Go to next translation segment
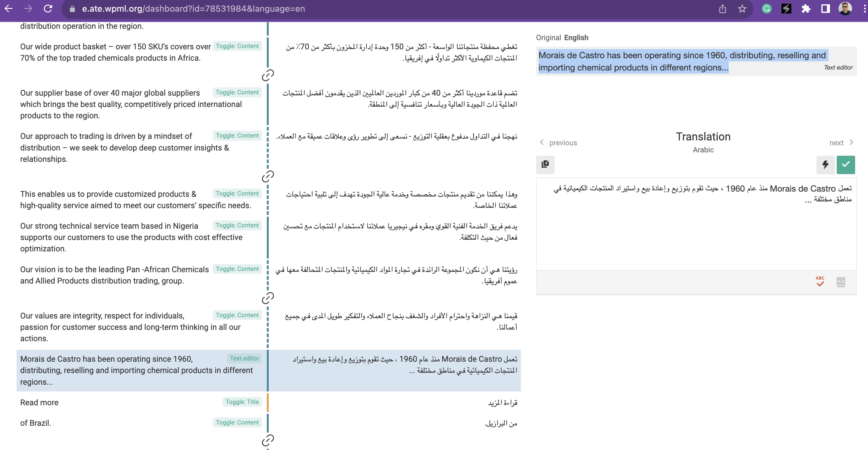Image resolution: width=868 pixels, height=450 pixels. pos(841,143)
